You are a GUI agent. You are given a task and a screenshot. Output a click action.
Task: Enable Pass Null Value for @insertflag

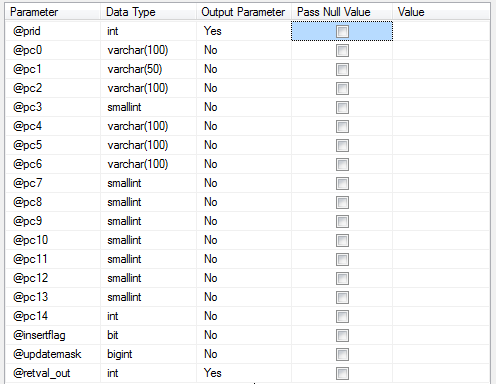pyautogui.click(x=342, y=335)
